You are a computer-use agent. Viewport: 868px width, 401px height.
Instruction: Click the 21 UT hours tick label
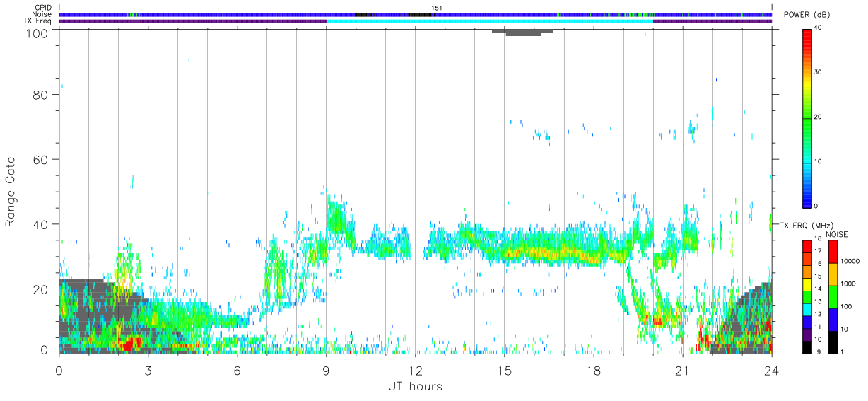(x=683, y=371)
